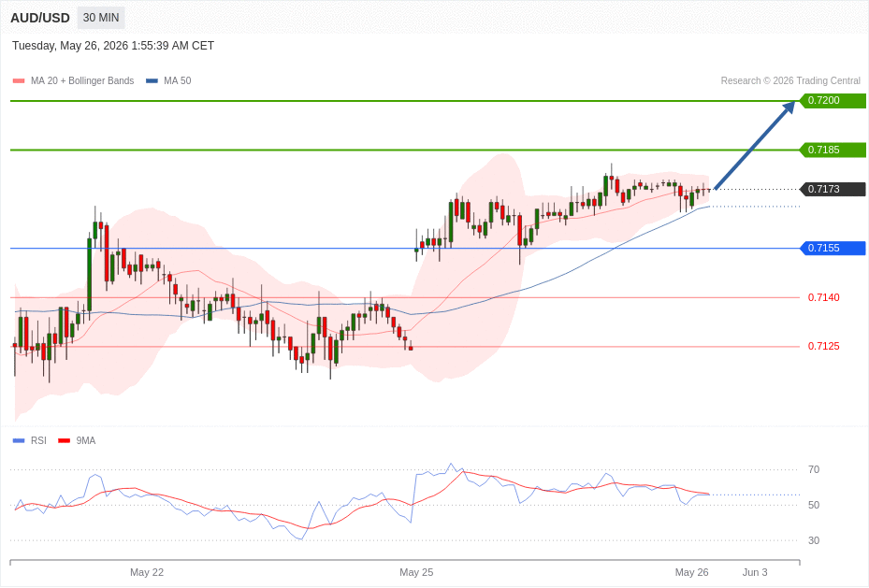Click the Jun 3 date axis label
This screenshot has width=869, height=588.
coord(755,572)
